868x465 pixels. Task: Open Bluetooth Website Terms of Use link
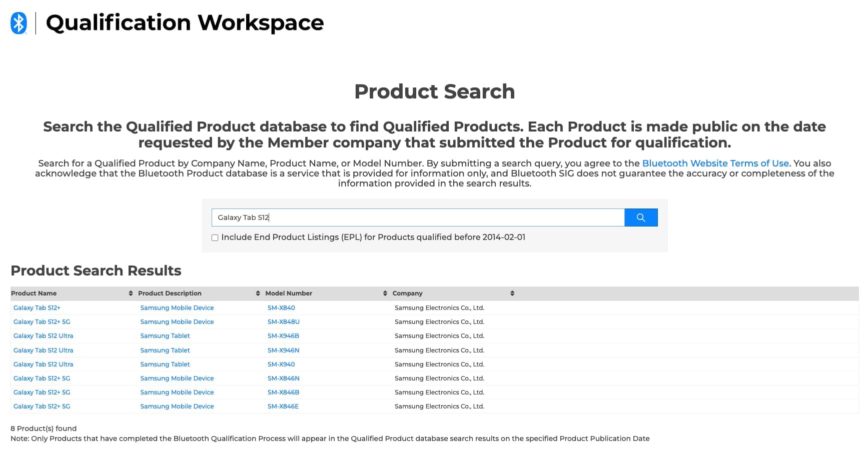click(x=715, y=163)
